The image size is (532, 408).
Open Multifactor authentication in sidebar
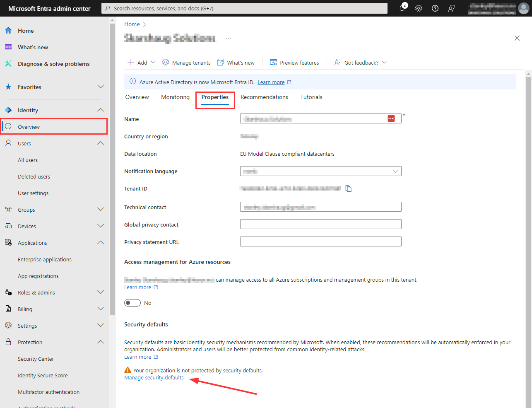coord(49,392)
